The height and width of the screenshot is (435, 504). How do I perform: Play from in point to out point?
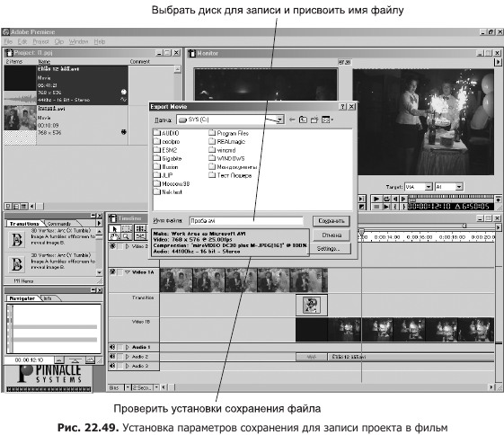pyautogui.click(x=386, y=207)
